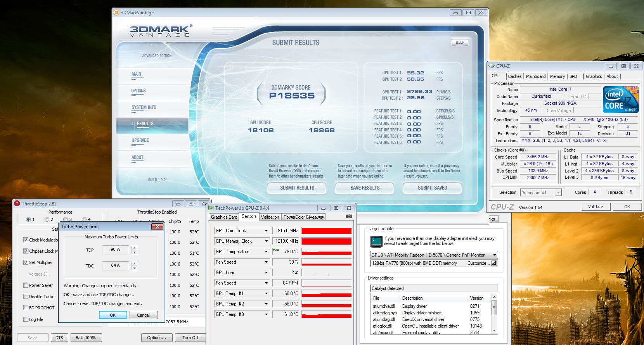644x345 pixels.
Task: Open the GPU0 target adapter dropdown
Action: (495, 255)
